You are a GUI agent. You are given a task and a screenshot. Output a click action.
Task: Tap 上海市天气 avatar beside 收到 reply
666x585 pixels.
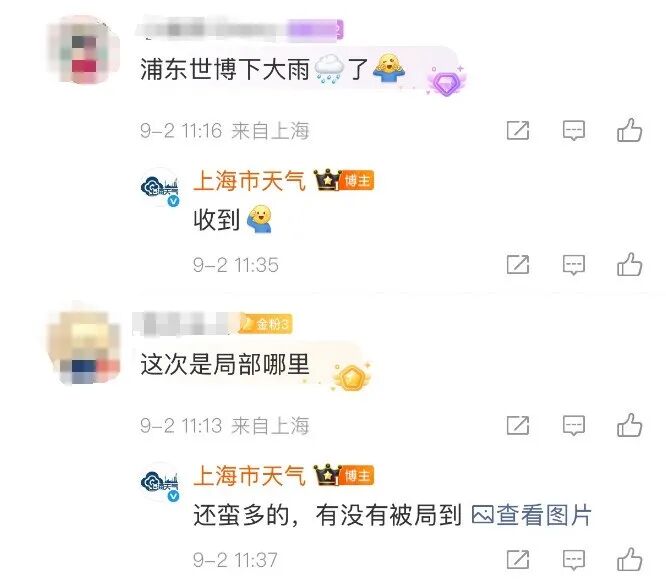[160, 187]
